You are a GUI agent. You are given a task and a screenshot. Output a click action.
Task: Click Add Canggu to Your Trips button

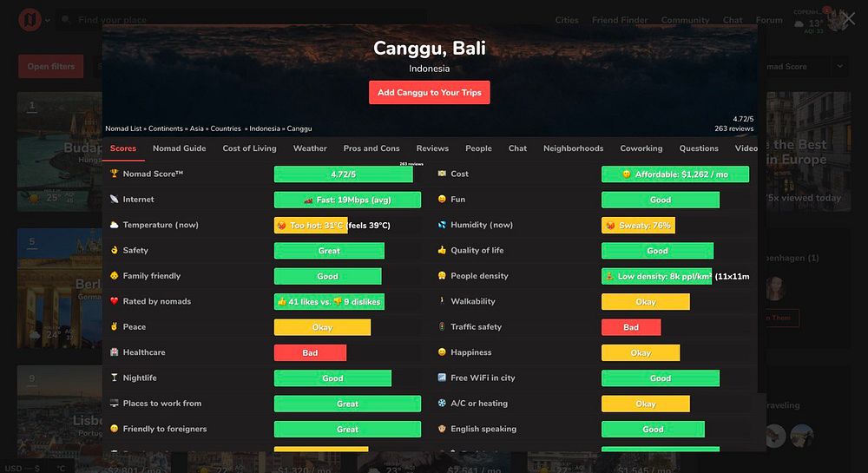[x=430, y=92]
